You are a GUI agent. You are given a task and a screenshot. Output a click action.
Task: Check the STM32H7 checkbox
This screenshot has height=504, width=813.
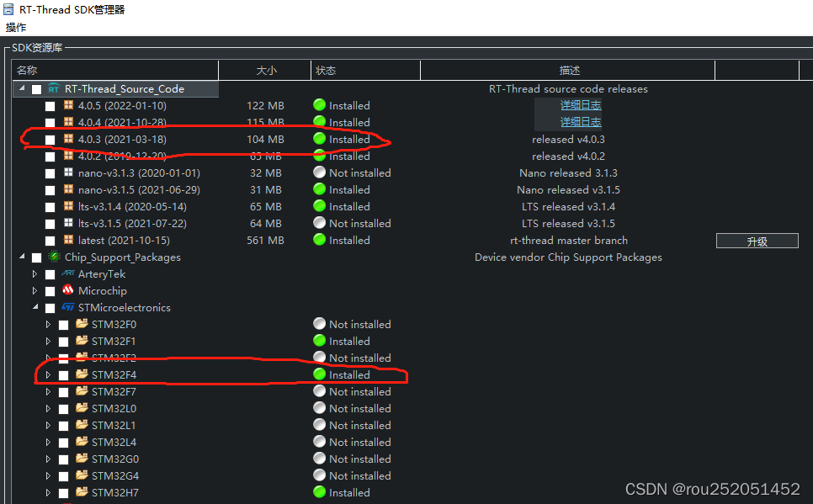point(63,493)
